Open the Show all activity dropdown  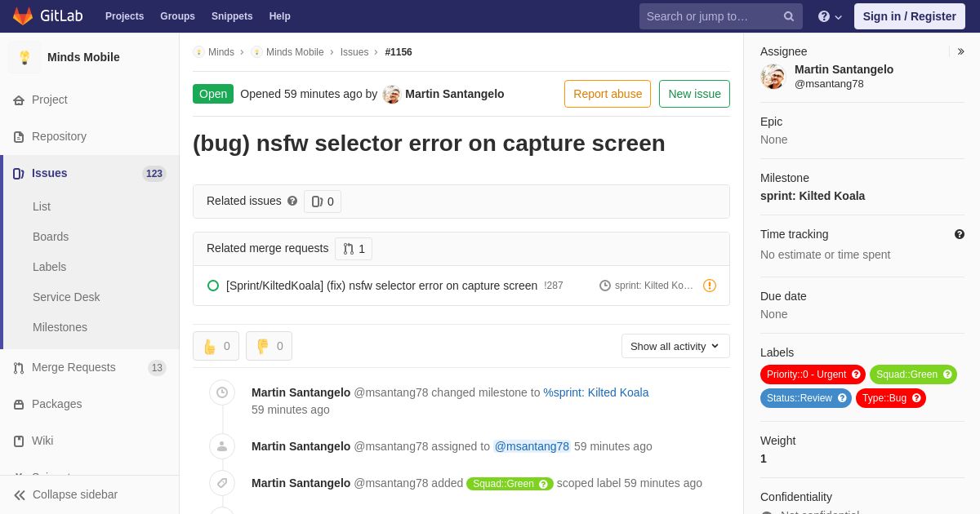[x=675, y=346]
